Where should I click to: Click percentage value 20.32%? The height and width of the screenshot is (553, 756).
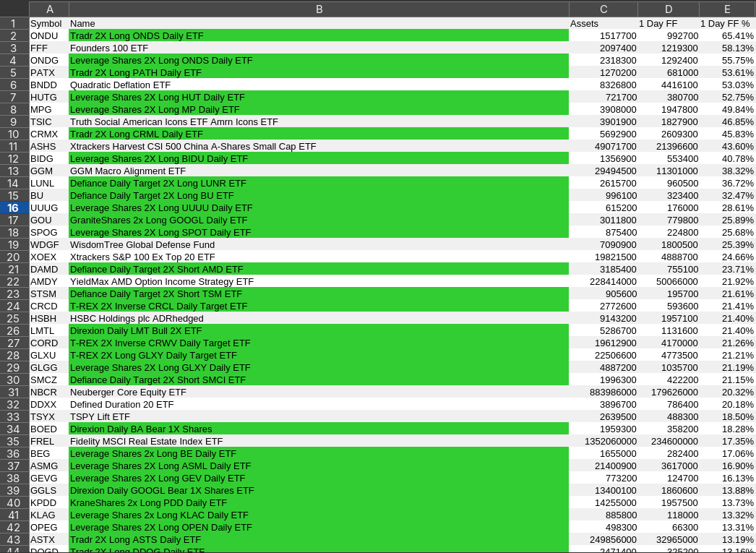tap(727, 393)
